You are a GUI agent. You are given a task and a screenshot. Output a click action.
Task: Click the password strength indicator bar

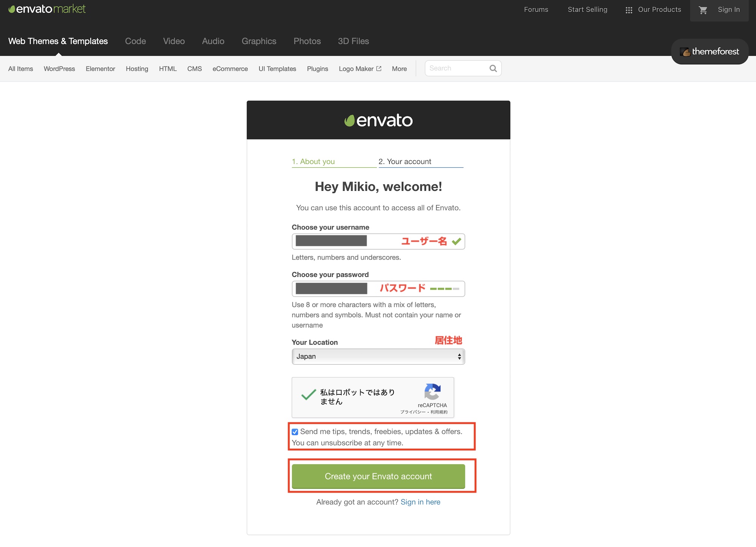(445, 289)
